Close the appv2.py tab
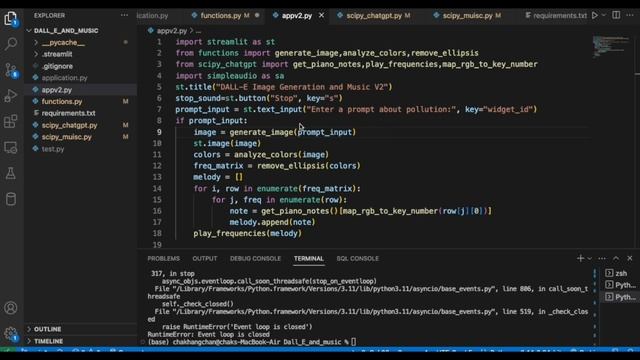 click(321, 15)
